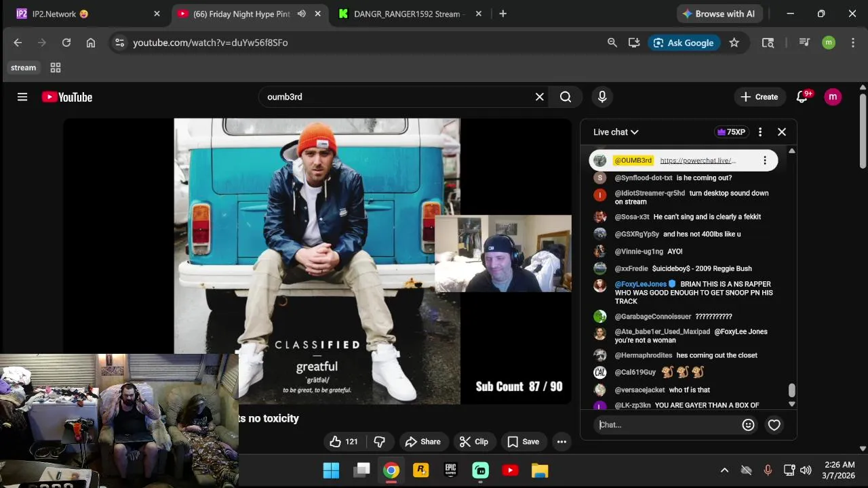Screen dimensions: 868x488
Task: Open emoji picker in chat input
Action: click(749, 425)
